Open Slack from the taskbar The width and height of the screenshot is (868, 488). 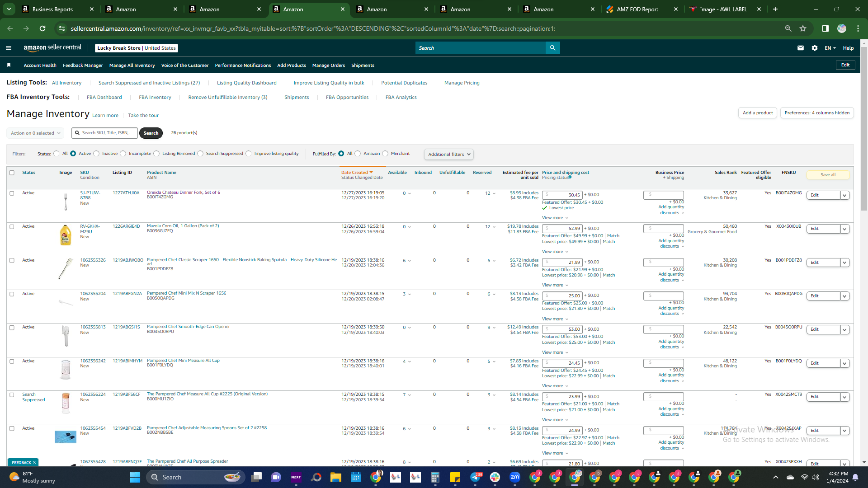click(495, 477)
